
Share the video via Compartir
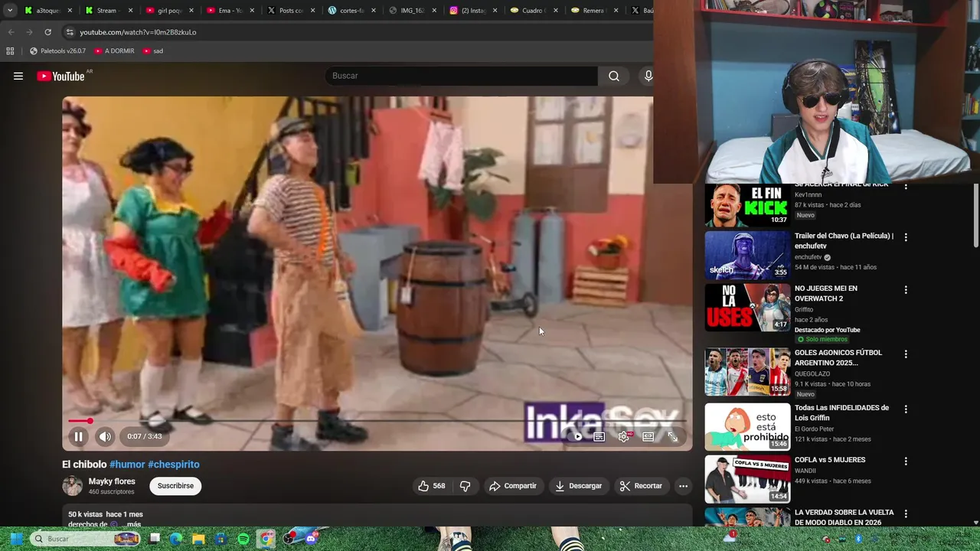coord(512,486)
